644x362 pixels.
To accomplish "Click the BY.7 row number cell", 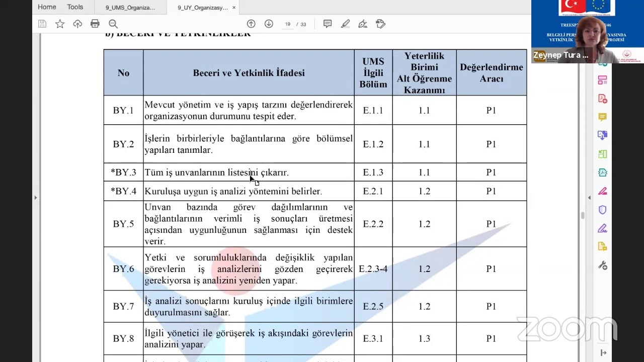I will [x=123, y=306].
